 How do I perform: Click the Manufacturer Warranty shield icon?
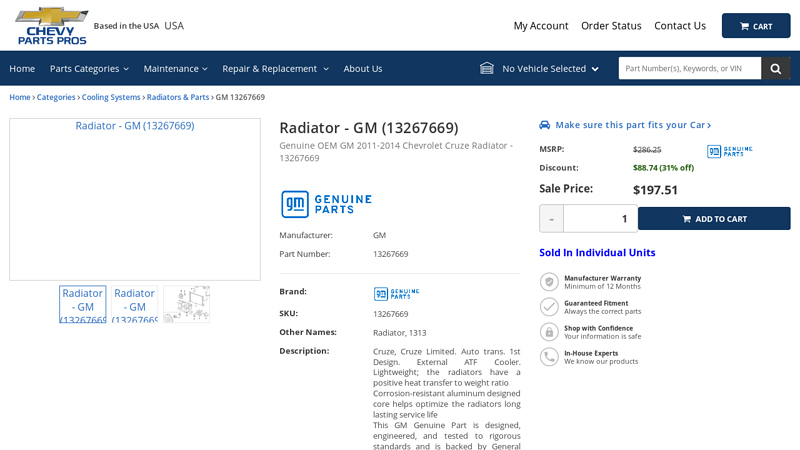pyautogui.click(x=549, y=282)
